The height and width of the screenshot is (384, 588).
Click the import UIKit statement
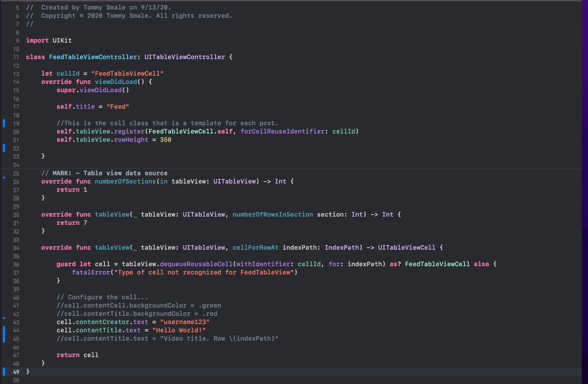tap(49, 40)
